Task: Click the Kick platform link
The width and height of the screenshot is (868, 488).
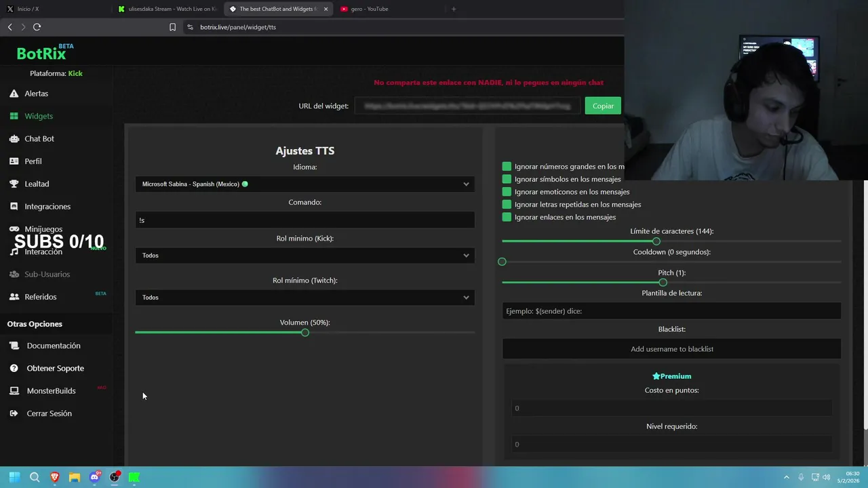Action: coord(75,73)
